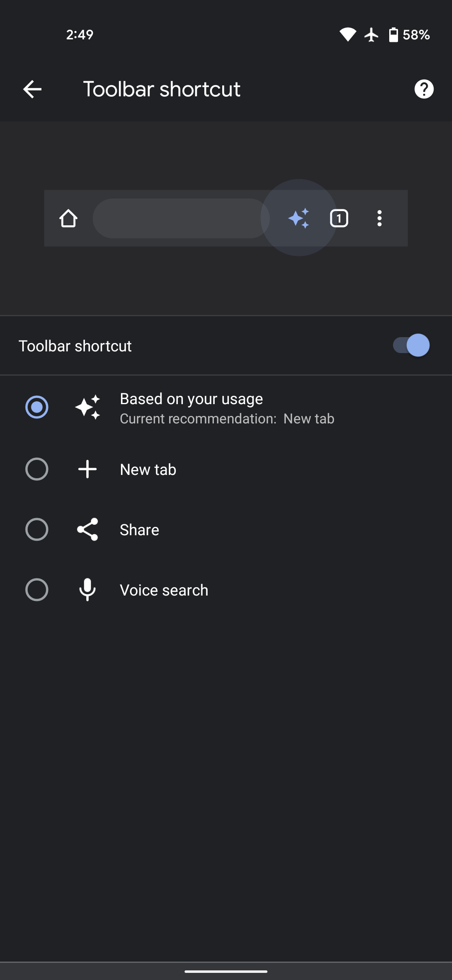This screenshot has height=980, width=452.
Task: Tap the Voice search option label
Action: tap(164, 590)
